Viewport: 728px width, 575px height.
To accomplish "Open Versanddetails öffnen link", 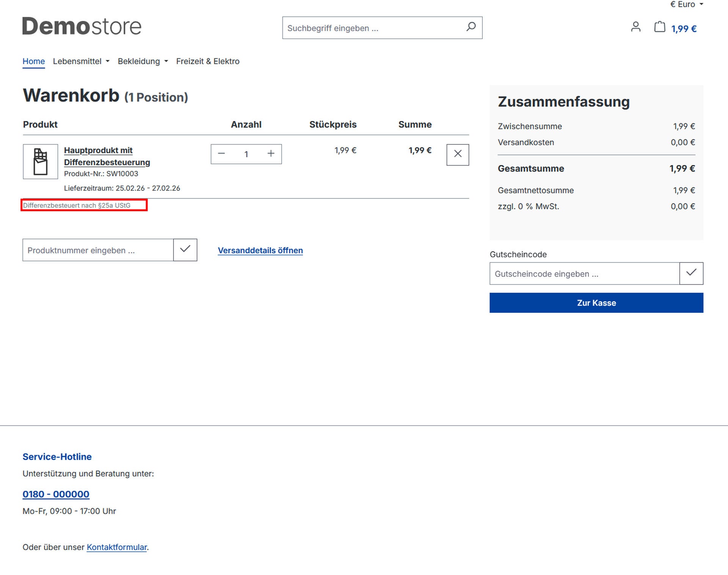I will coord(260,251).
